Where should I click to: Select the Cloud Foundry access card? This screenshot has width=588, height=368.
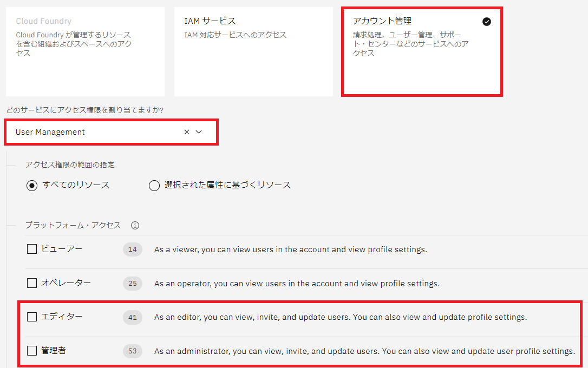tap(85, 52)
